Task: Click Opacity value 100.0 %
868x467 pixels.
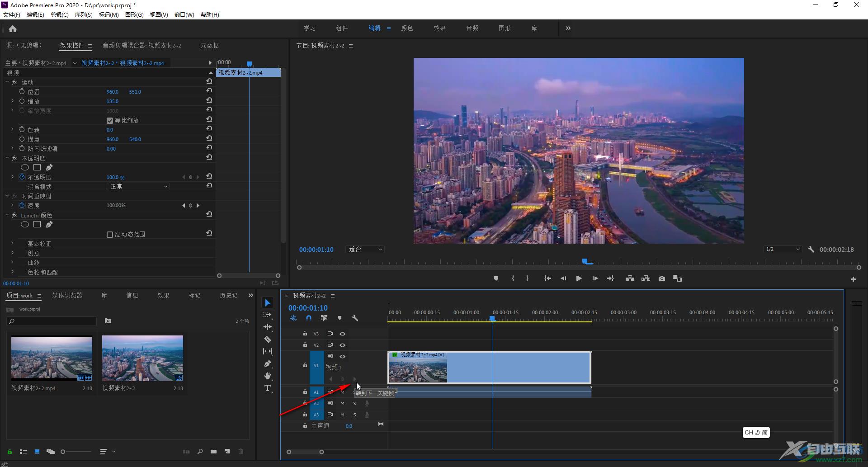Action: coord(115,177)
